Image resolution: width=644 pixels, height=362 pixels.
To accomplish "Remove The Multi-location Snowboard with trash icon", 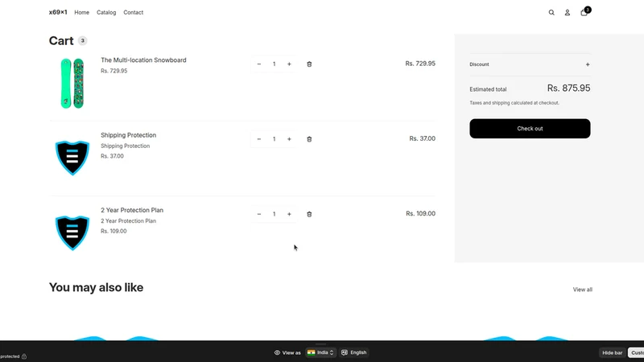I will click(309, 64).
